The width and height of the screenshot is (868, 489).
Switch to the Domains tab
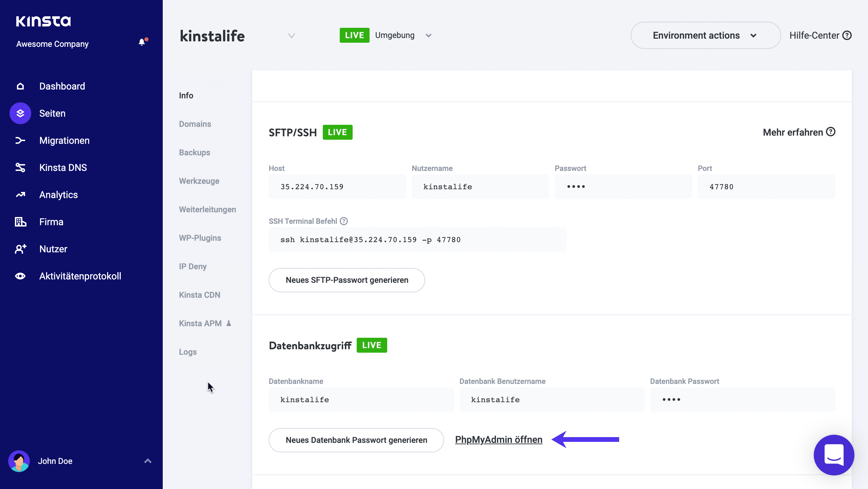195,124
